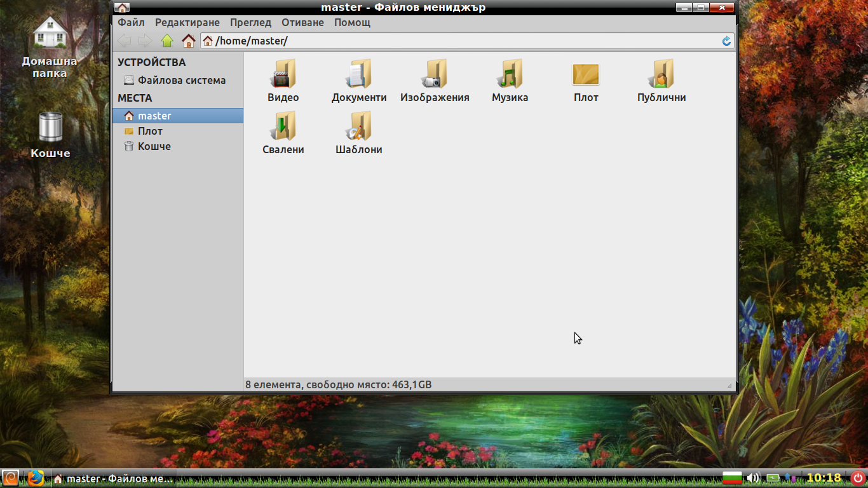This screenshot has height=488, width=868.
Task: Open the Помощ menu
Action: coord(352,22)
